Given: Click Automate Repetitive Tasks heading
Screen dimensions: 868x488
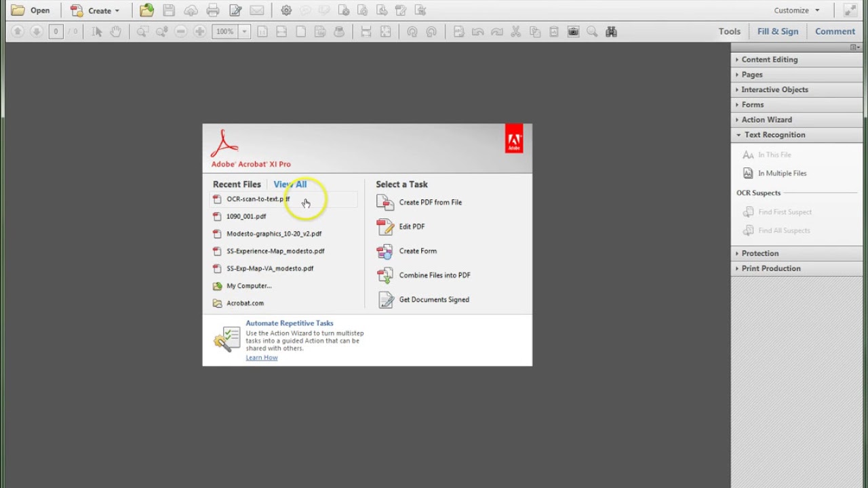Looking at the screenshot, I should pos(290,323).
